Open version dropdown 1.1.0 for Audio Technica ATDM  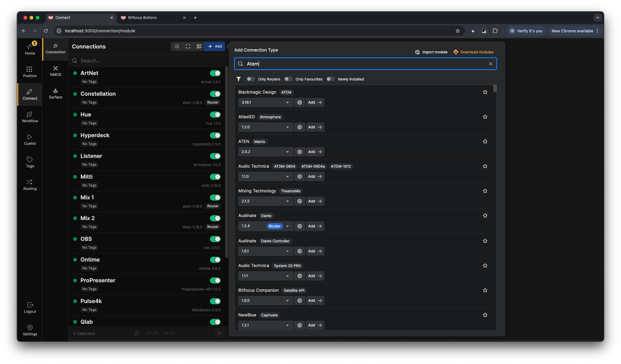click(x=265, y=177)
